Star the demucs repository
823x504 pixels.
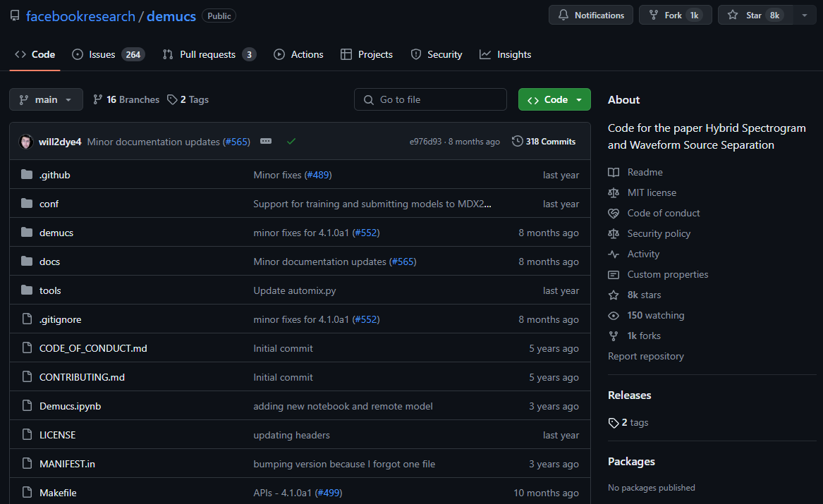pyautogui.click(x=755, y=15)
